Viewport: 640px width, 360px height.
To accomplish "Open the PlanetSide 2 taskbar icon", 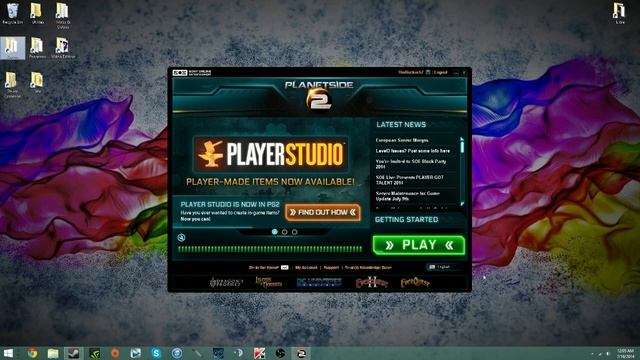I will coord(301,353).
